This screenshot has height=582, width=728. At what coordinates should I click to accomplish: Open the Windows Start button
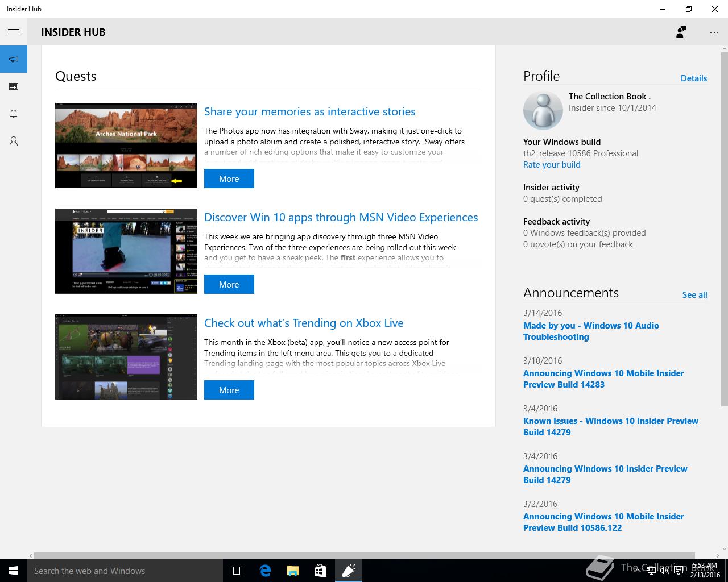pos(14,571)
